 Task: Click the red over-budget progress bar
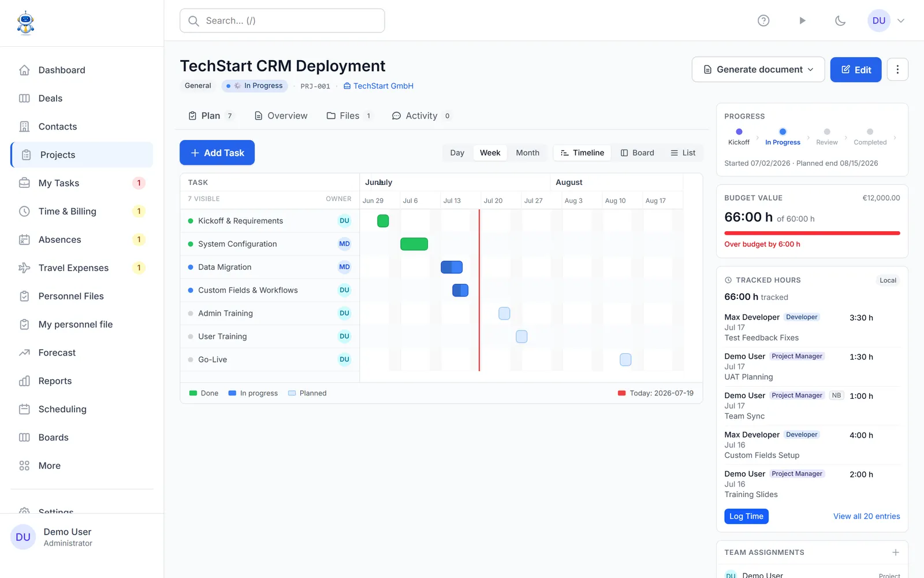812,233
